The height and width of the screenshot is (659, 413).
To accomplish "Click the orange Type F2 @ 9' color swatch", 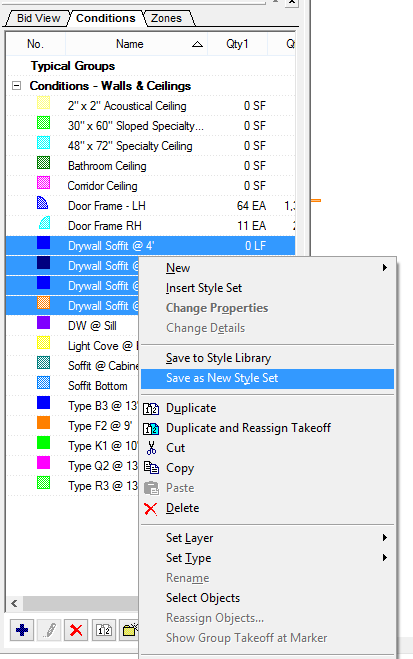I will tap(43, 422).
